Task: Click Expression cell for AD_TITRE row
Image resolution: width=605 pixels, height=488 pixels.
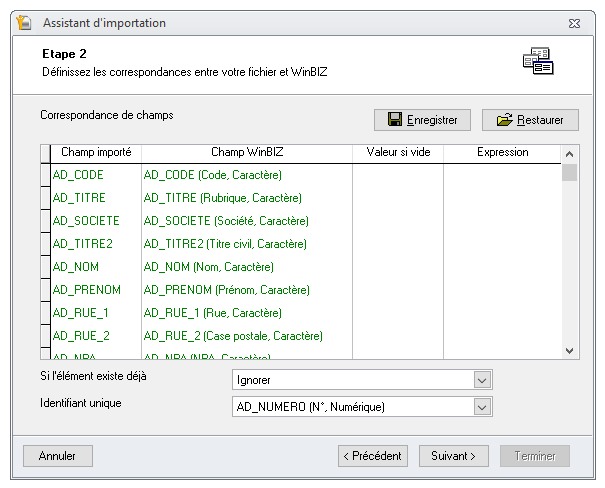Action: point(502,198)
